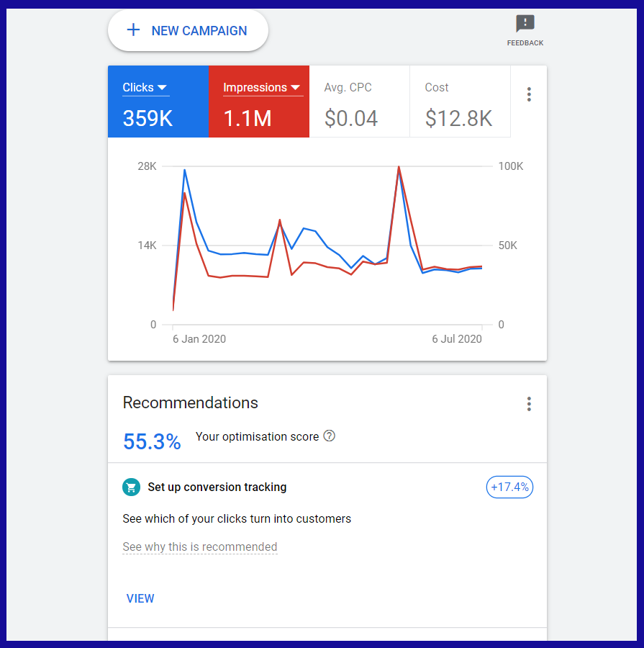Click the Feedback icon
Screen dimensions: 644x648
point(525,24)
